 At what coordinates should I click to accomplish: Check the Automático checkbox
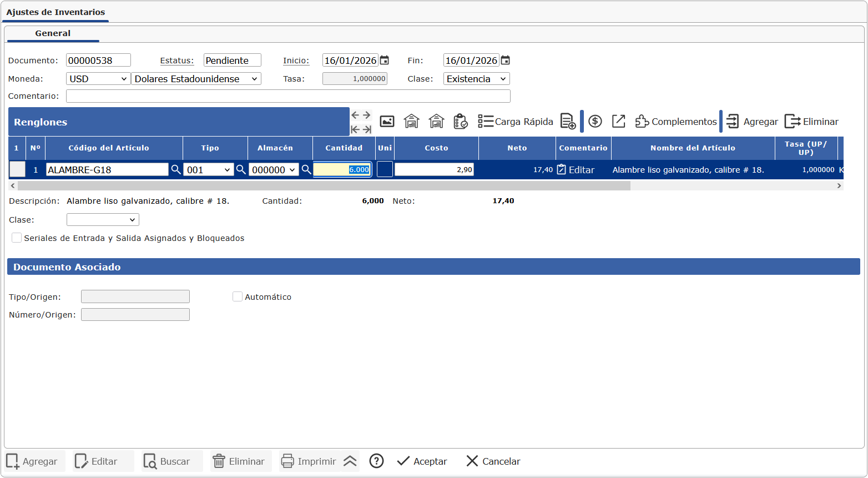238,297
